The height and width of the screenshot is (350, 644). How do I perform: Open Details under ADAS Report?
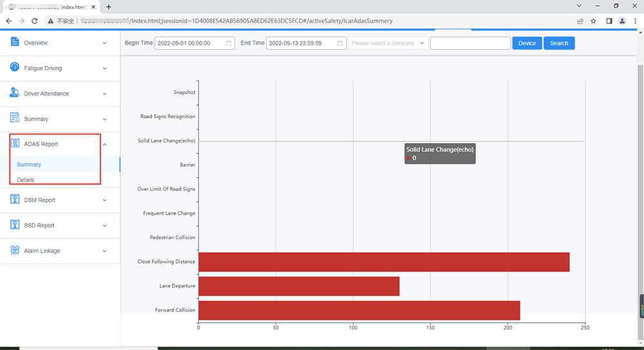[26, 180]
